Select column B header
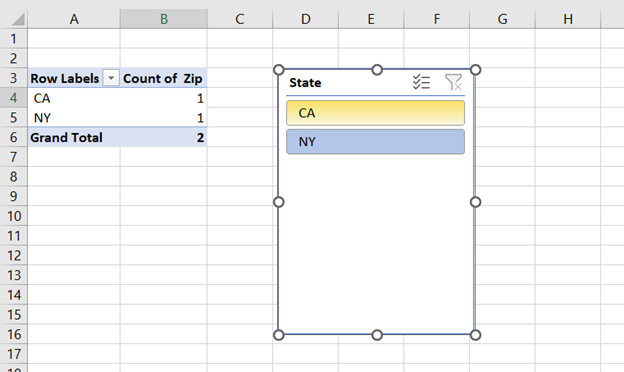 point(164,19)
